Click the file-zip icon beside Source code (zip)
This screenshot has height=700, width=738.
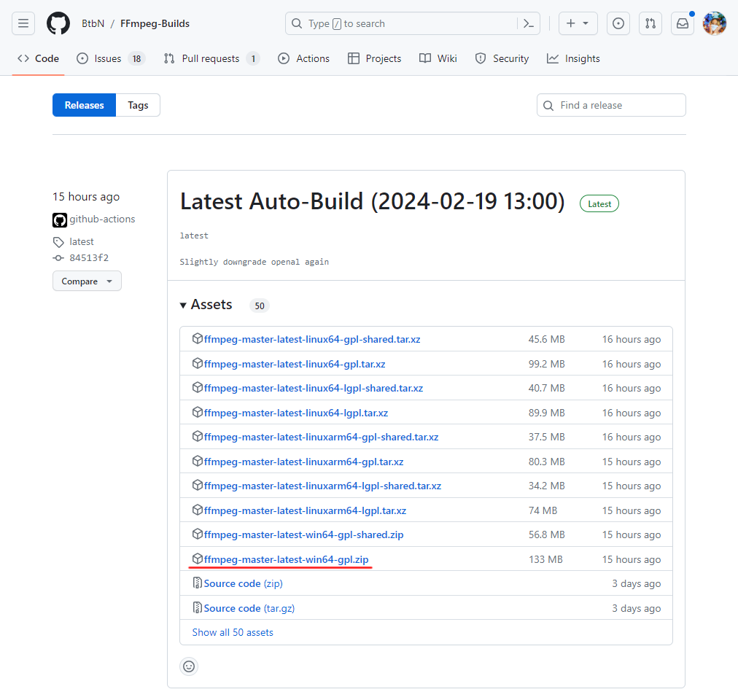point(198,583)
